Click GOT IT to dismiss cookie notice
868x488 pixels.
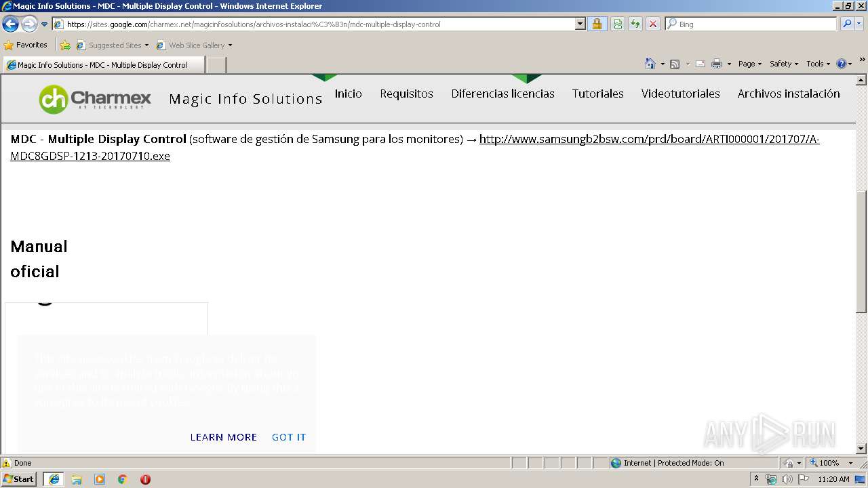pos(289,437)
